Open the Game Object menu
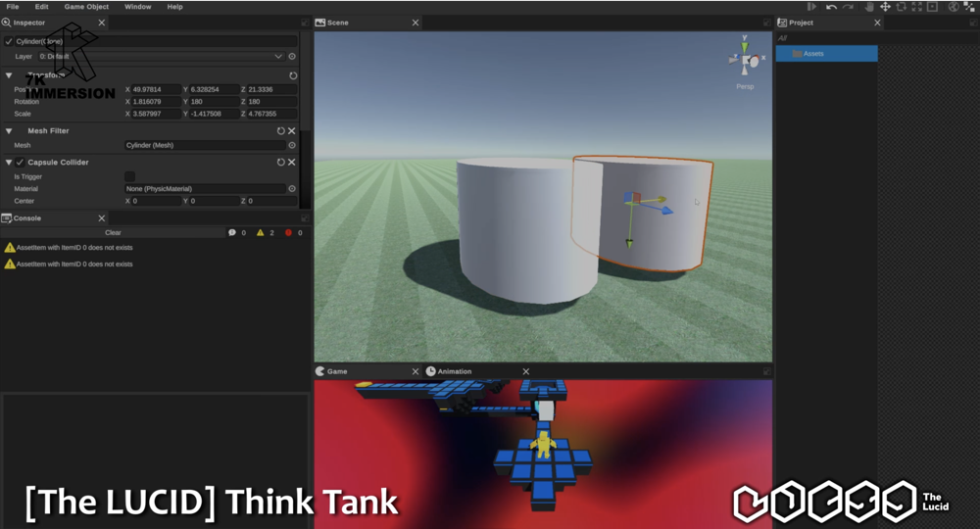Screen dimensions: 980x529 86,7
